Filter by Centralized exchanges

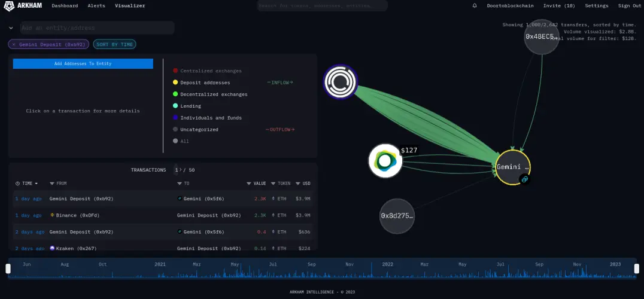[208, 71]
